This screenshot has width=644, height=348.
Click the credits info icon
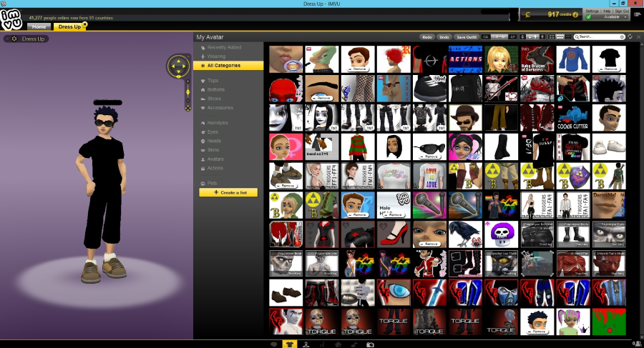pos(575,15)
